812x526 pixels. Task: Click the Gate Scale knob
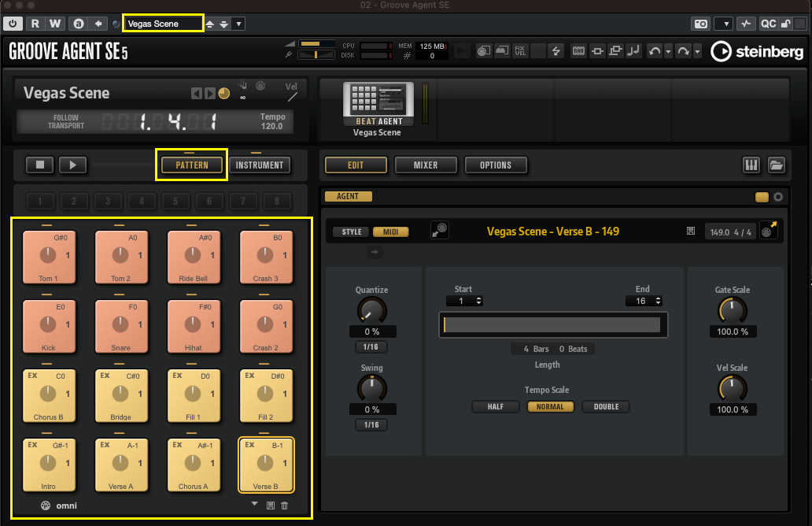[x=732, y=310]
